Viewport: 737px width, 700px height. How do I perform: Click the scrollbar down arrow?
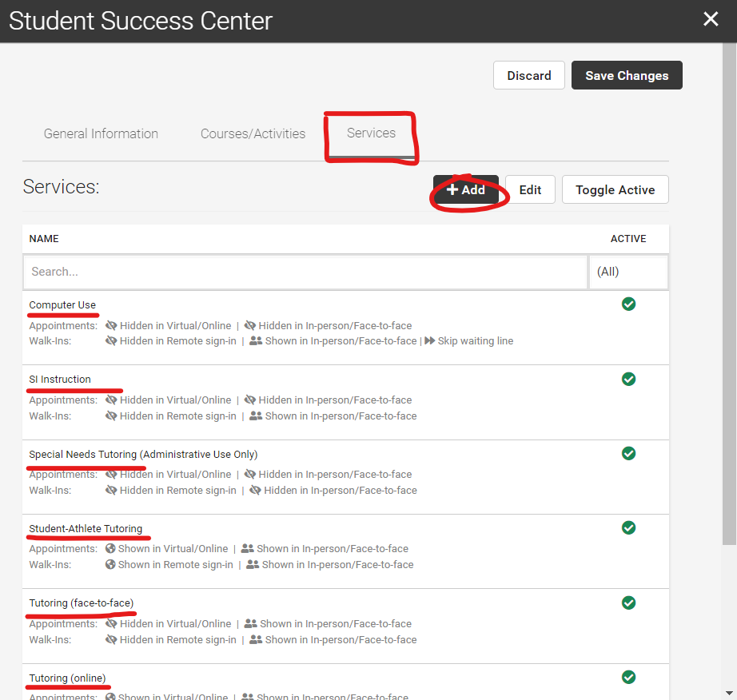tap(730, 693)
